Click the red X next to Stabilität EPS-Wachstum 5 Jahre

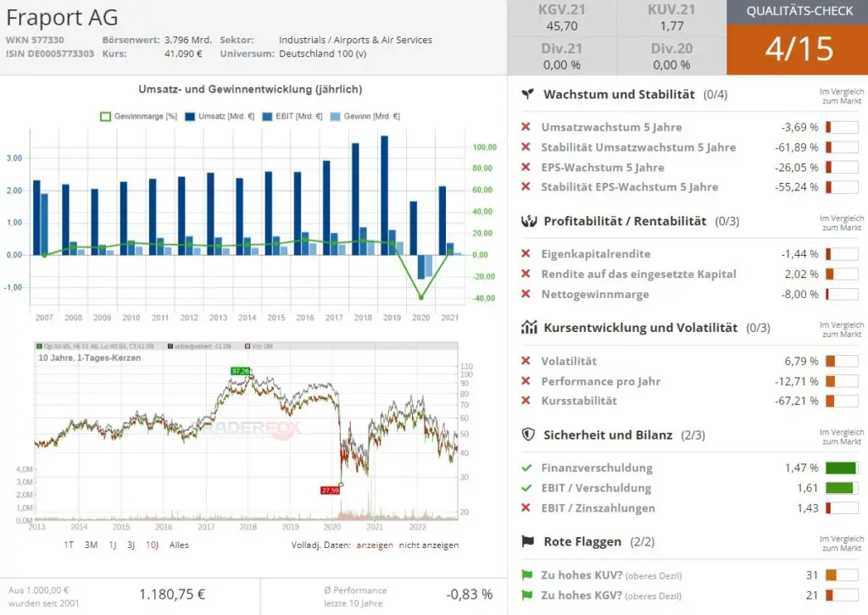tap(526, 186)
